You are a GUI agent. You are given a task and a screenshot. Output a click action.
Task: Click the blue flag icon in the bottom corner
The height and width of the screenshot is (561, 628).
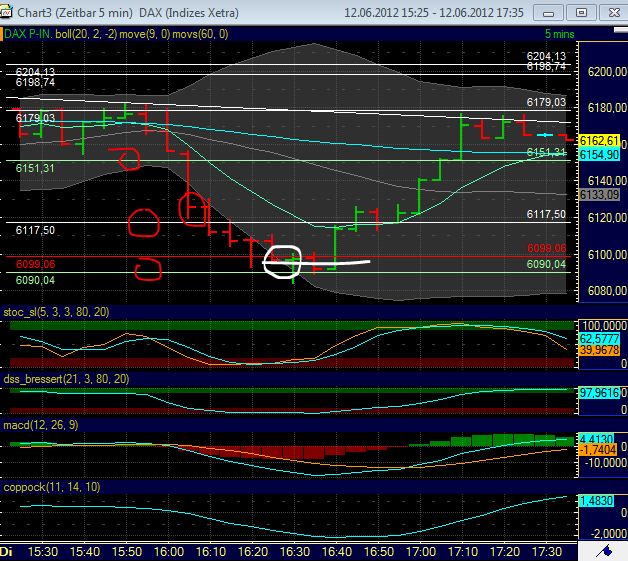click(604, 552)
